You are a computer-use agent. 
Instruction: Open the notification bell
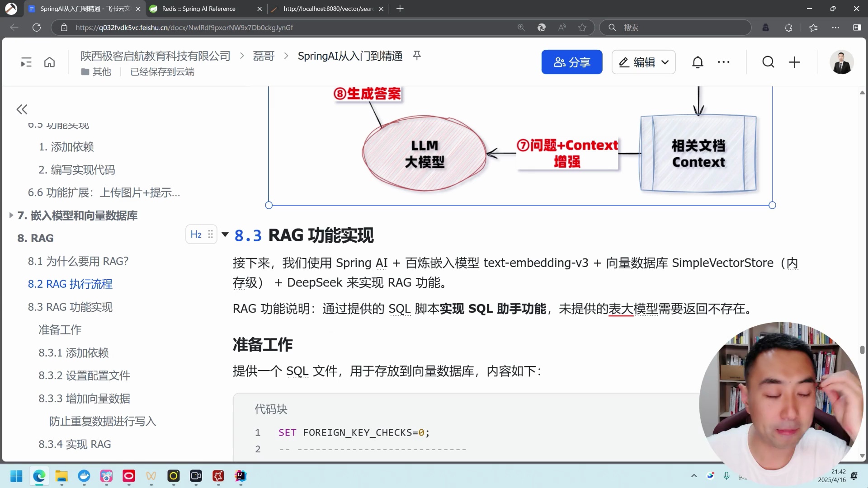(698, 62)
